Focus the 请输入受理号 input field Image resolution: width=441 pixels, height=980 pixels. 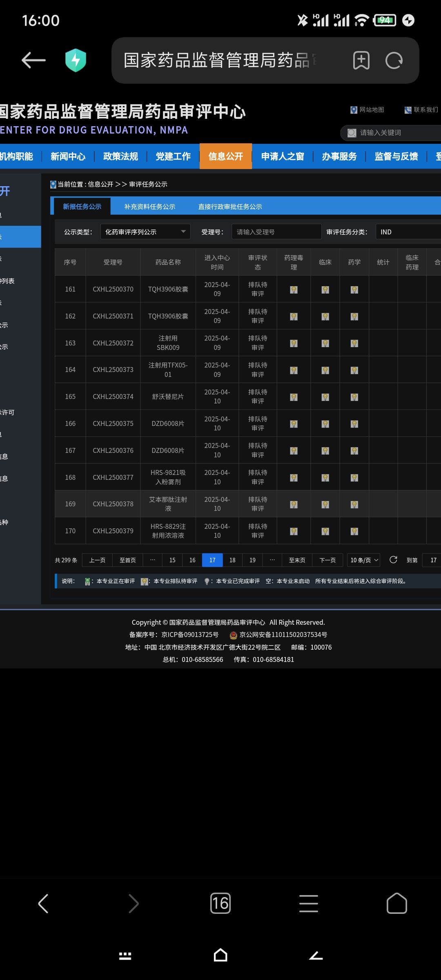tap(276, 232)
